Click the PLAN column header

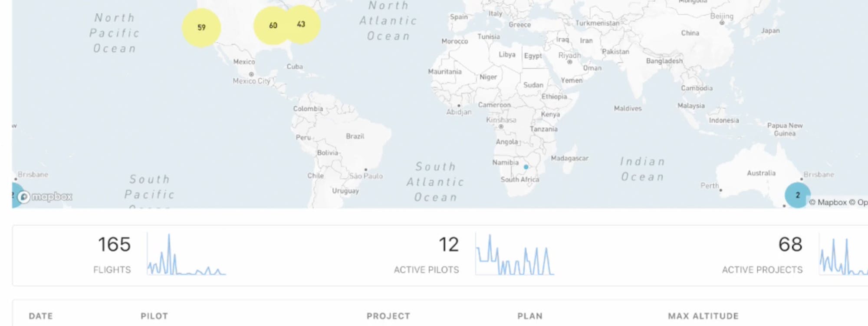click(x=529, y=316)
